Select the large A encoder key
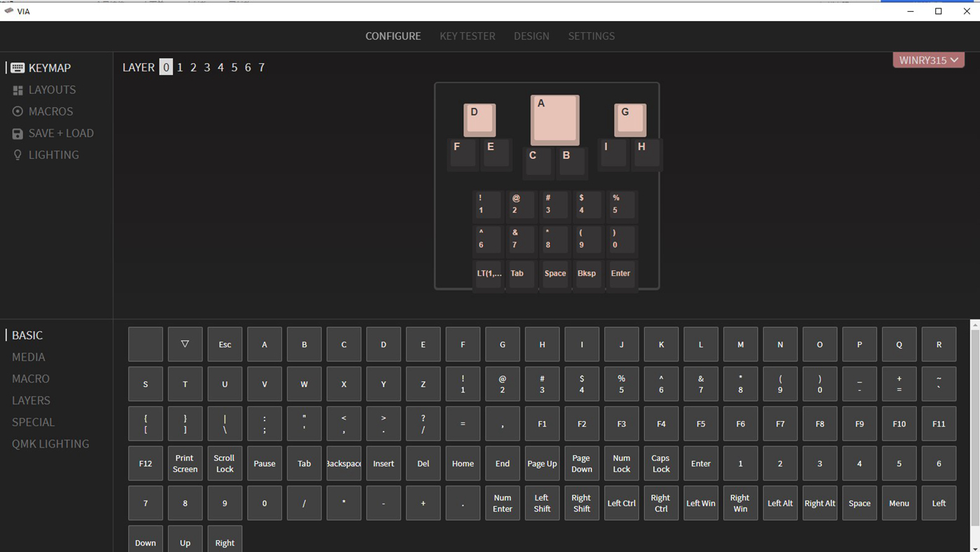The width and height of the screenshot is (980, 552). (x=554, y=120)
